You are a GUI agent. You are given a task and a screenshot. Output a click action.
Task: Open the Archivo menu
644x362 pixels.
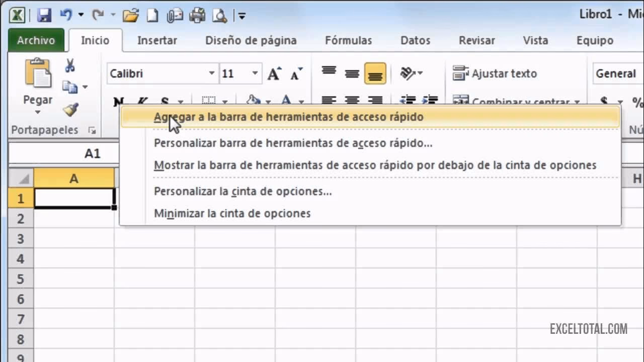(35, 40)
